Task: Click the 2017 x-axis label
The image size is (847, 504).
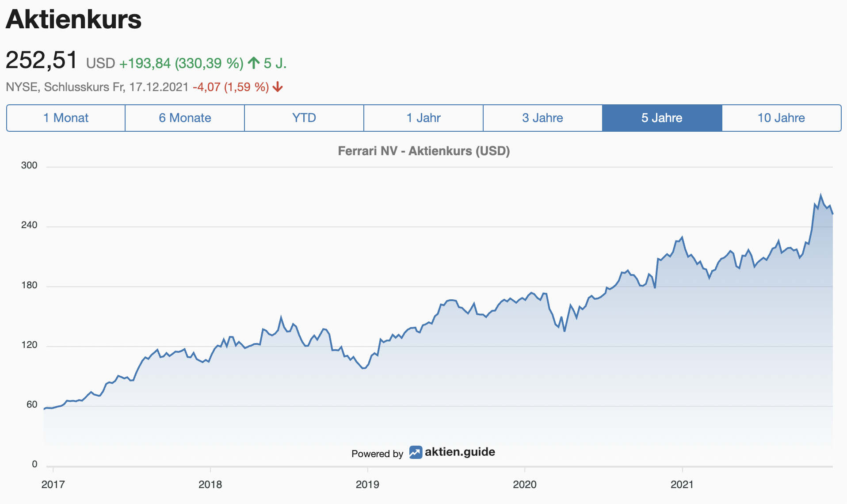Action: coord(53,485)
